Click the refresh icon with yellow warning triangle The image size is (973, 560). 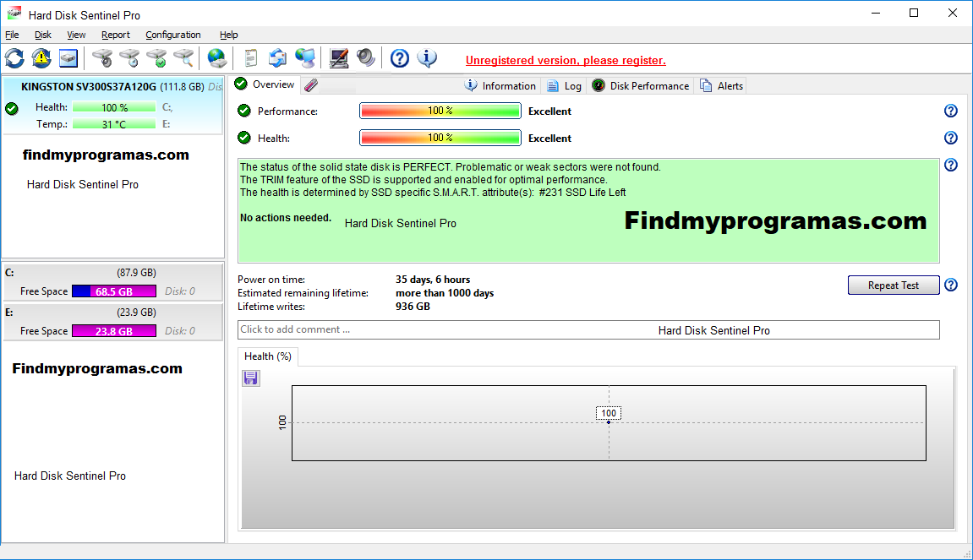tap(41, 58)
